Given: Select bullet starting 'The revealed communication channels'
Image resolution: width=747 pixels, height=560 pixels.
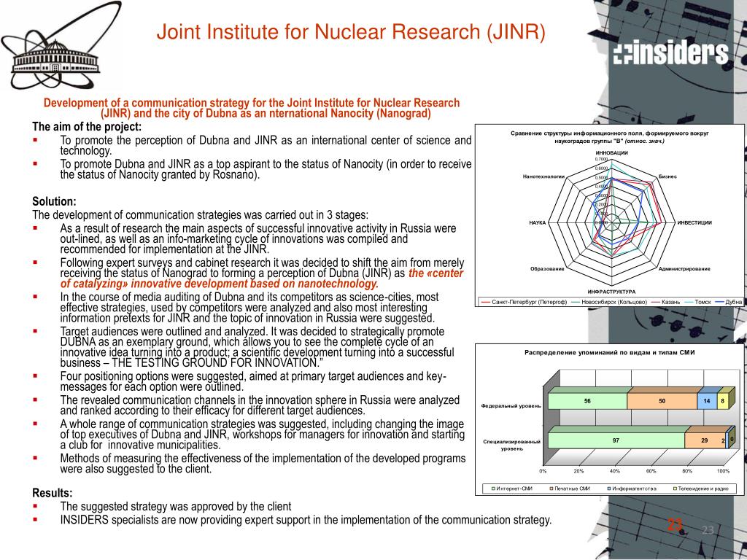Looking at the screenshot, I should 260,405.
